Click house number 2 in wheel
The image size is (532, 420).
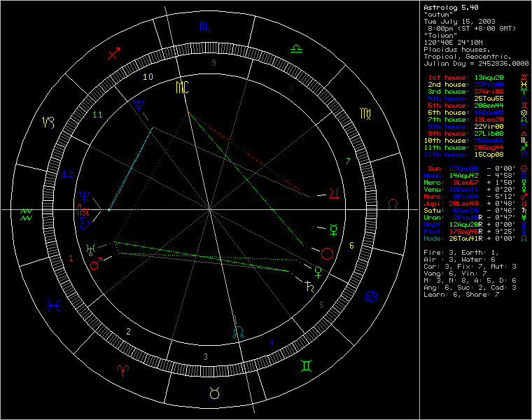point(128,332)
